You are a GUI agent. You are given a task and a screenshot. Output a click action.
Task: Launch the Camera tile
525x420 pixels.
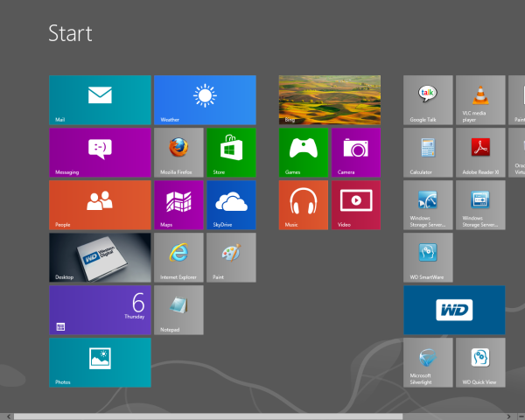click(356, 152)
